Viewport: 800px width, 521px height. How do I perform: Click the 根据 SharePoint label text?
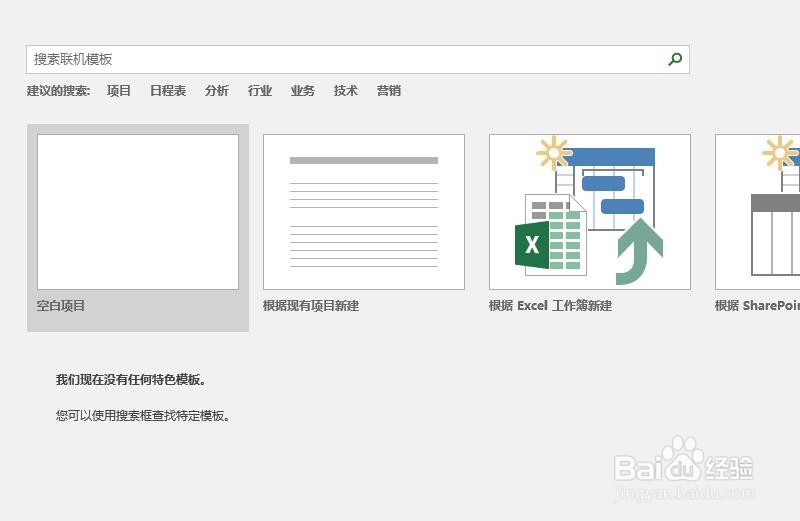click(757, 306)
